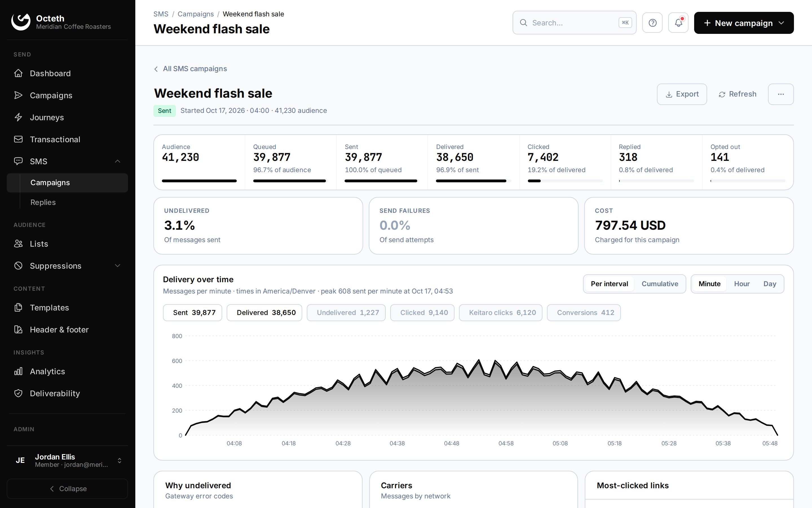Screen dimensions: 812x508
Task: Click the search magnifier icon
Action: point(524,23)
